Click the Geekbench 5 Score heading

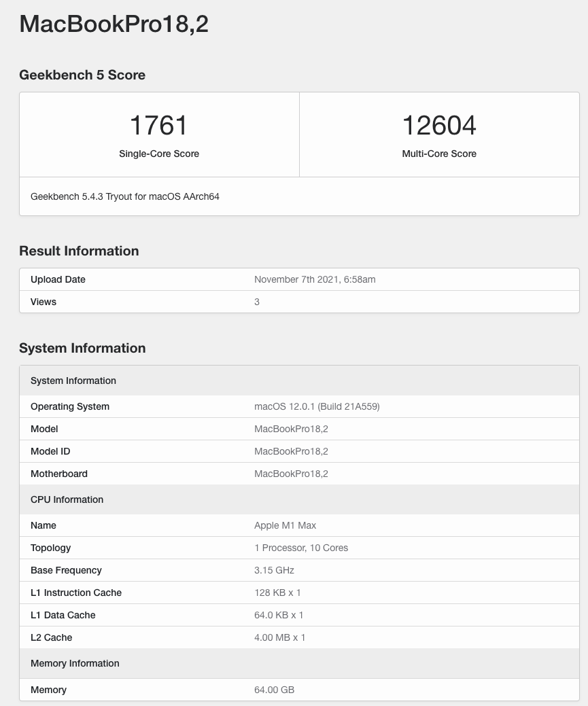82,75
